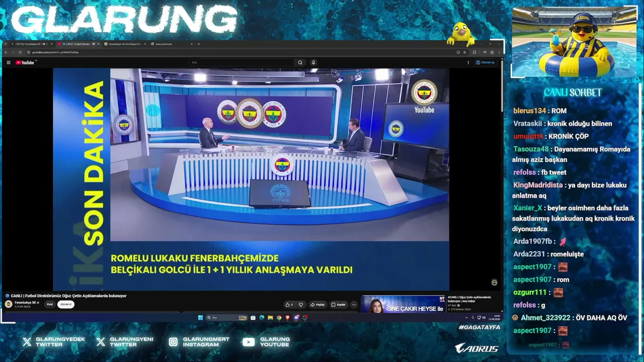Open Brave browser from the taskbar

(x=288, y=318)
